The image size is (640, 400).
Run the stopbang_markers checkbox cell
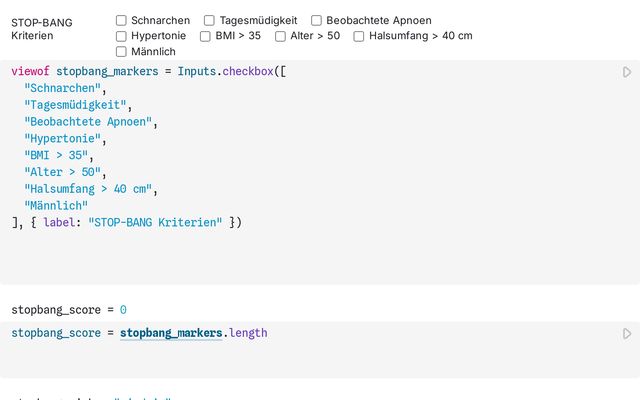pos(627,72)
